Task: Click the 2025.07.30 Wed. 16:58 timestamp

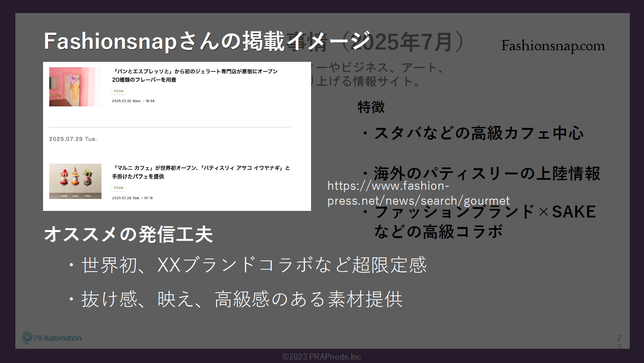Action: coord(133,101)
